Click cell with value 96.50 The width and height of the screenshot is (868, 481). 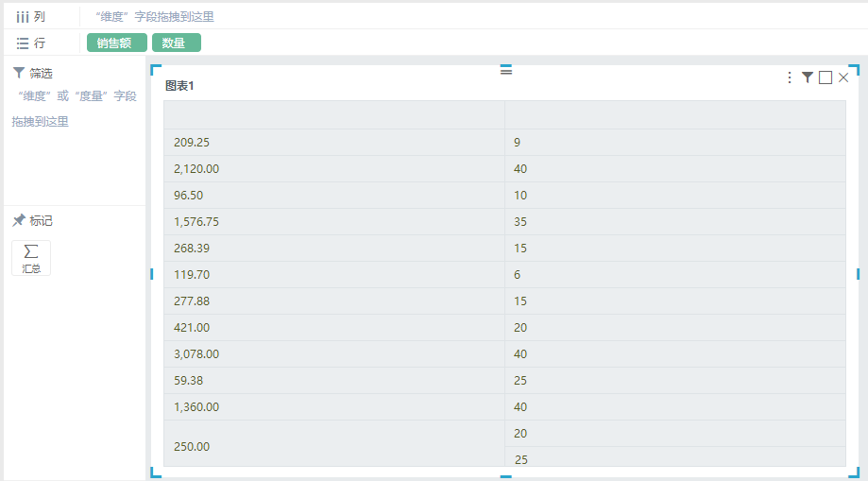[334, 196]
